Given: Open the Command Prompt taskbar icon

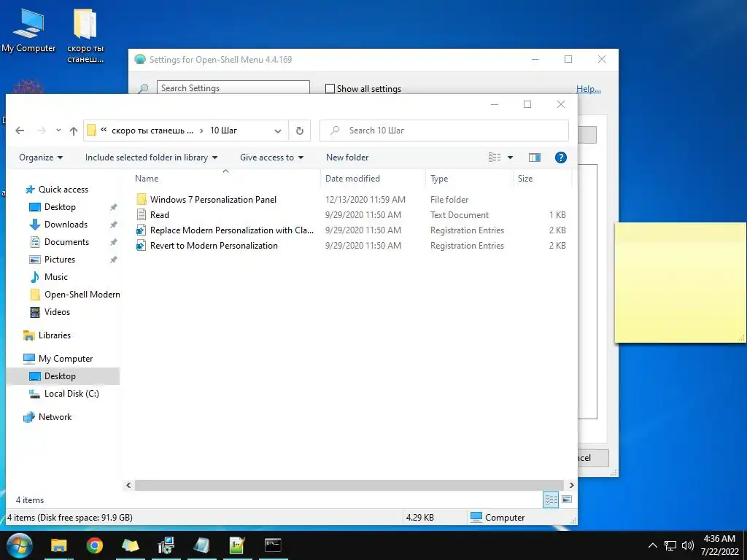Looking at the screenshot, I should tap(273, 545).
